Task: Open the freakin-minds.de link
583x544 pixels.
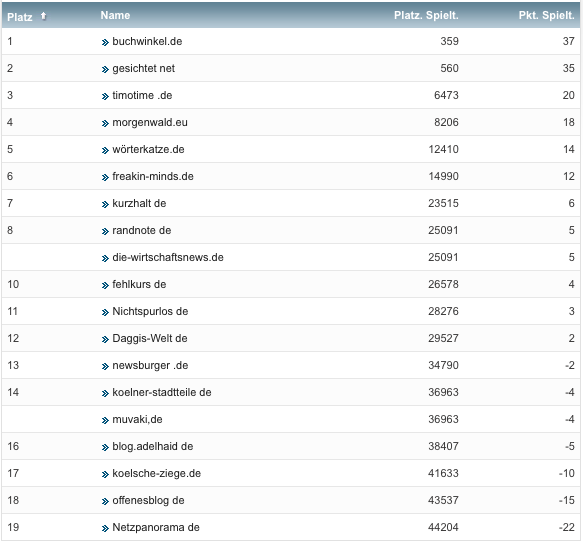Action: pos(153,176)
